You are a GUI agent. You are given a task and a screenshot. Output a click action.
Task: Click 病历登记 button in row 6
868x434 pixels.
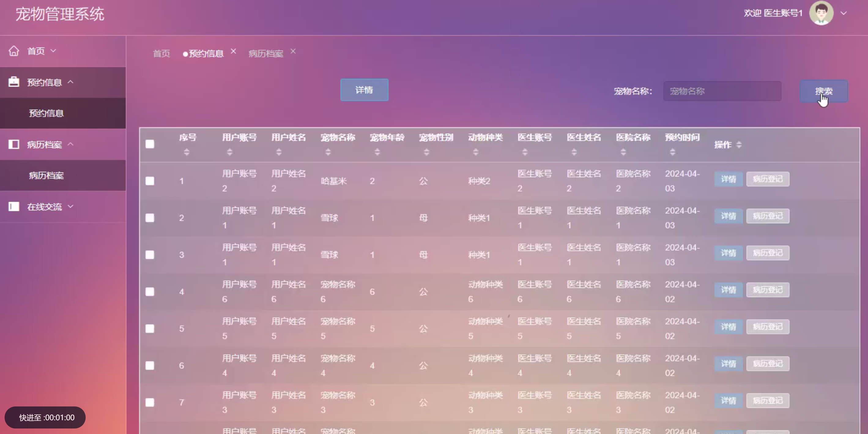(768, 364)
